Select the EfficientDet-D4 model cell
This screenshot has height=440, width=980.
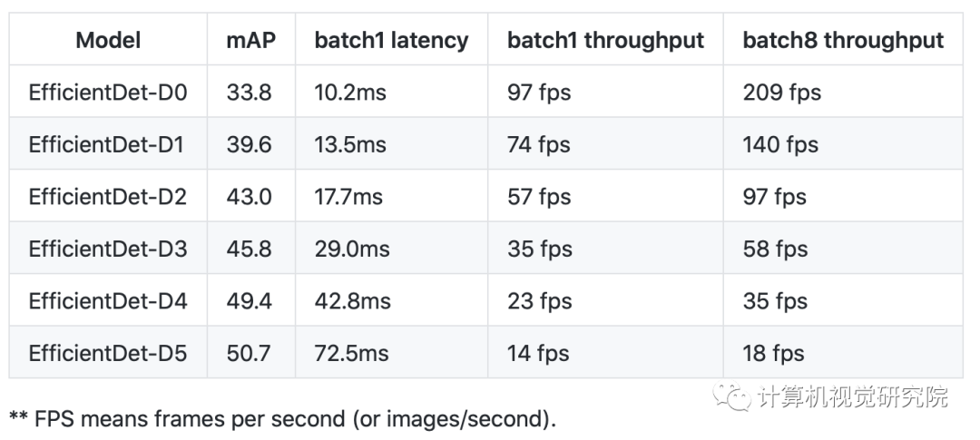coord(108,301)
